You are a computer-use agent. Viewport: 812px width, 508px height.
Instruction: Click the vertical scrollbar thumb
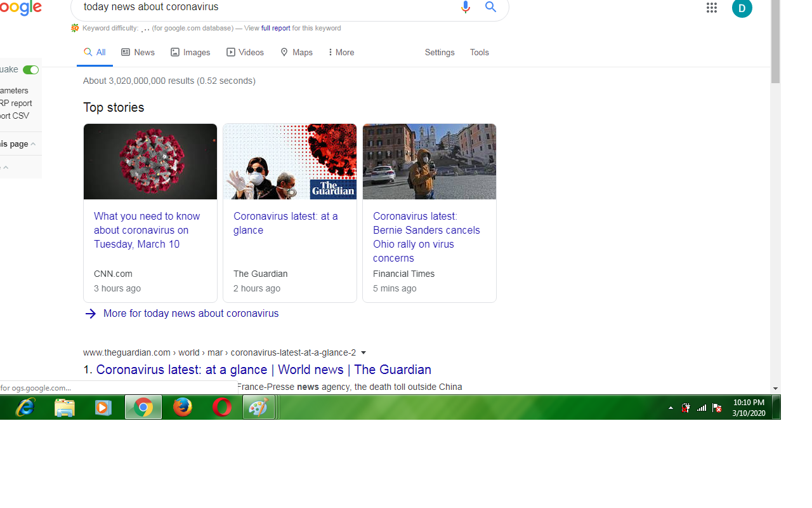tap(775, 41)
